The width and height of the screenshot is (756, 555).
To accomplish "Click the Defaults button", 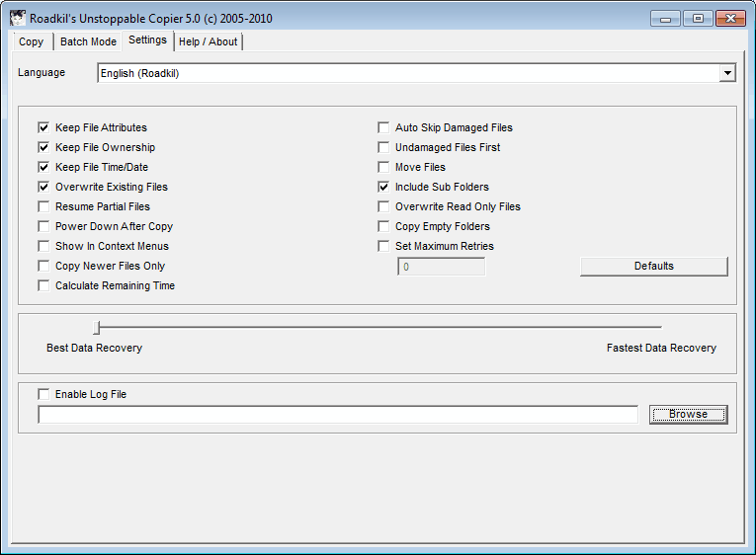I will pos(654,266).
